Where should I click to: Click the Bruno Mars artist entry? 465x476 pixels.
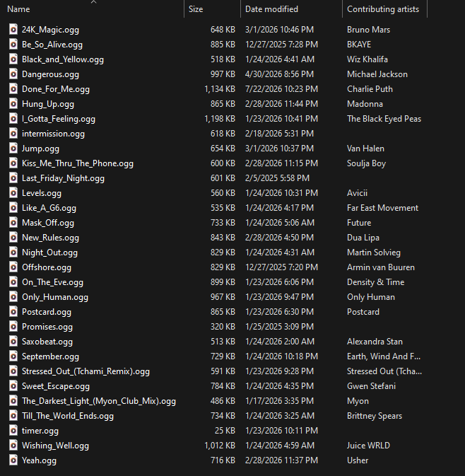(x=369, y=30)
